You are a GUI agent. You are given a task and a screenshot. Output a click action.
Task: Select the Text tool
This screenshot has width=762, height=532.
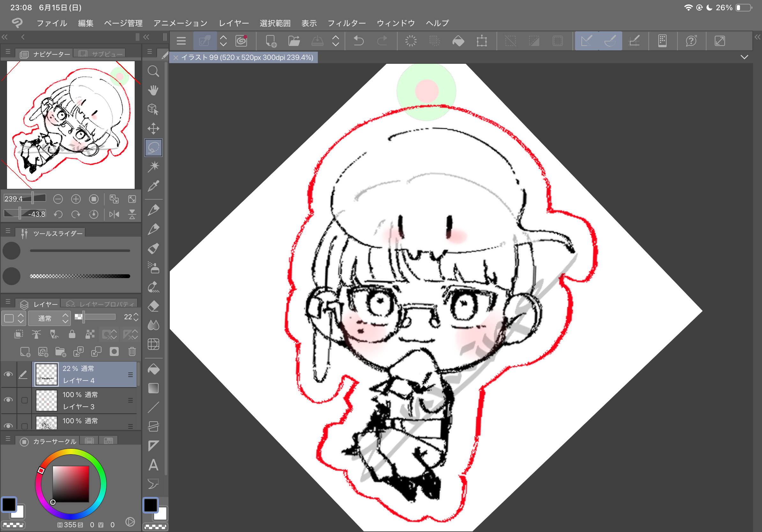click(x=153, y=465)
